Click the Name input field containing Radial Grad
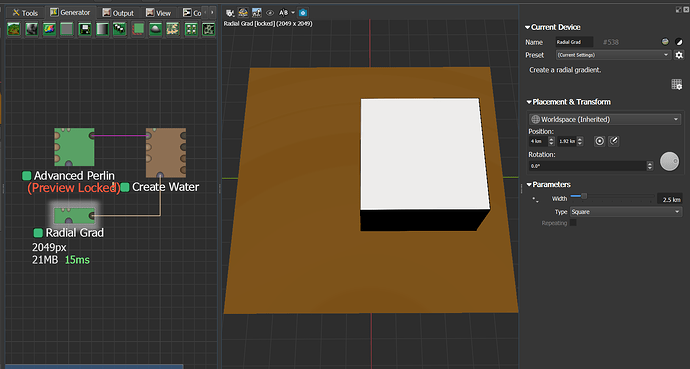Image resolution: width=690 pixels, height=369 pixels. [574, 42]
